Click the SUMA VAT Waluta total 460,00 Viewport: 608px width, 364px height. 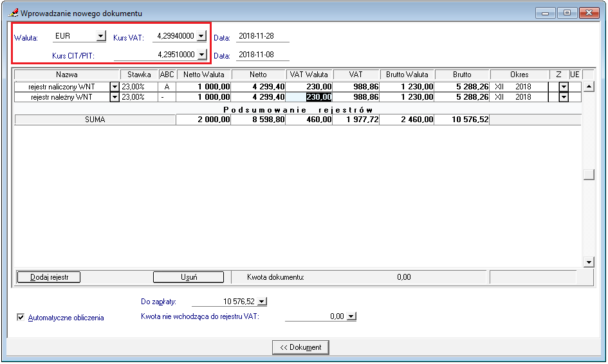(309, 120)
